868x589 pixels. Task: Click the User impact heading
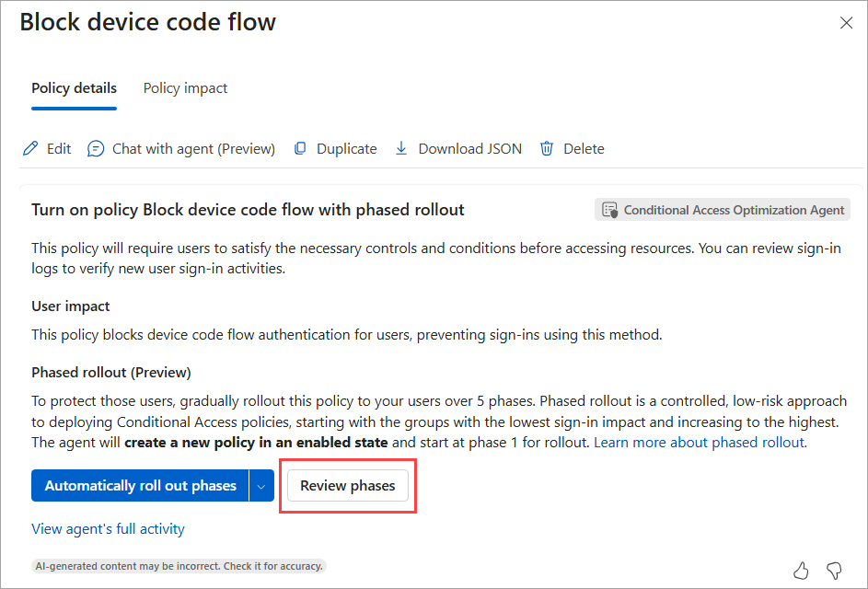click(71, 306)
